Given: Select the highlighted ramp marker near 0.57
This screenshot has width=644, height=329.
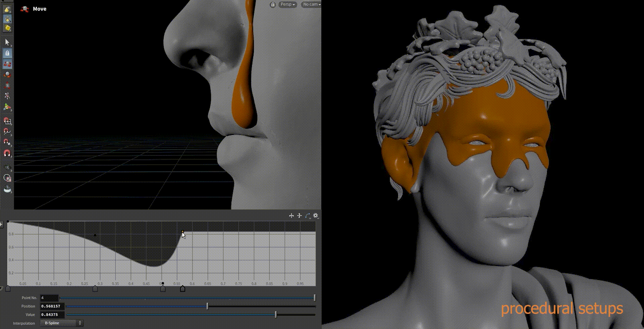Looking at the screenshot, I should [183, 289].
